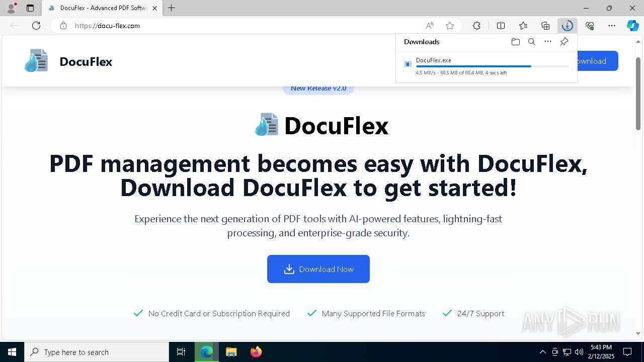The width and height of the screenshot is (644, 362).
Task: Click the DocuFlex.exe download entry
Action: (487, 66)
